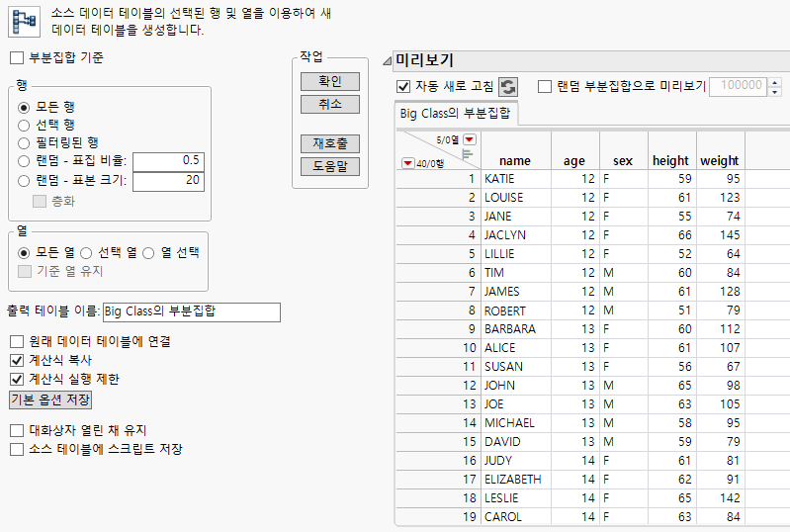Click the sampling rate field showing 0.5

tap(168, 161)
